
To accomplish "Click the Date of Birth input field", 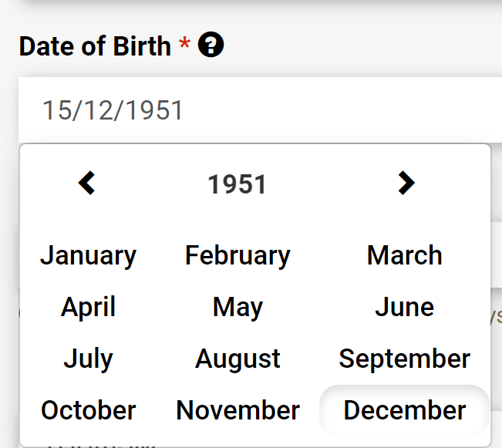I will pyautogui.click(x=254, y=110).
